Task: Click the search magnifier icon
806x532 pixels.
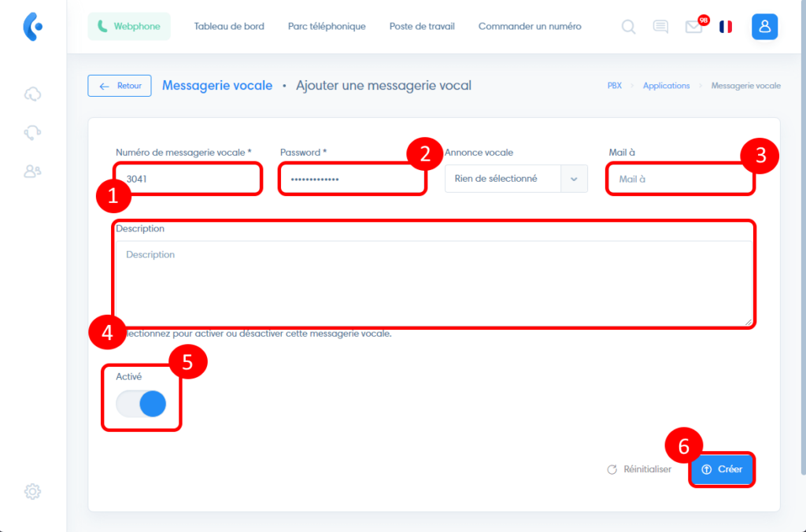Action: (628, 27)
